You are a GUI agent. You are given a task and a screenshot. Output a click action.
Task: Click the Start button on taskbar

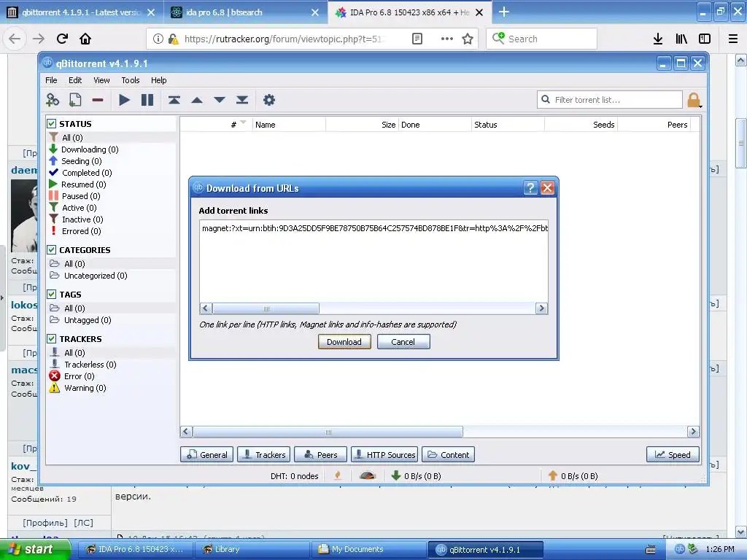(x=35, y=549)
